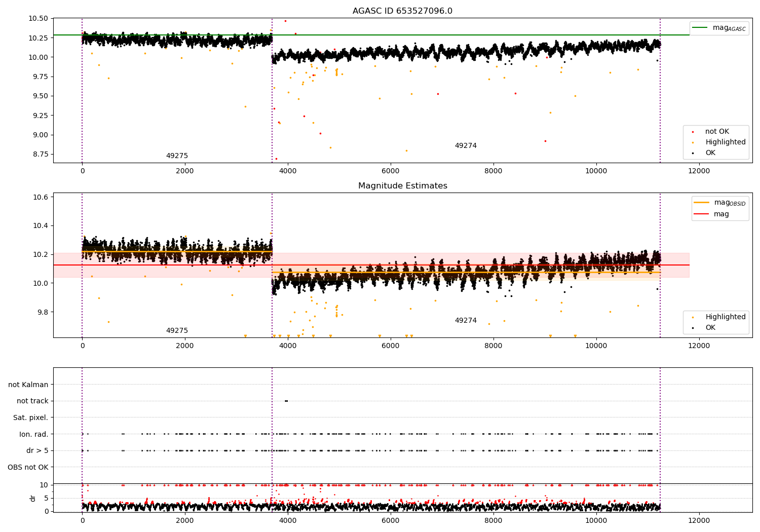This screenshot has width=760, height=532.
Task: Click the 'not Kalman' row label
Action: click(x=28, y=385)
